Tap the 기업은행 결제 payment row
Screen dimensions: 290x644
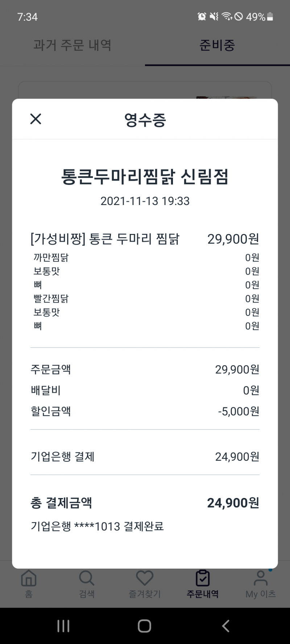(145, 457)
